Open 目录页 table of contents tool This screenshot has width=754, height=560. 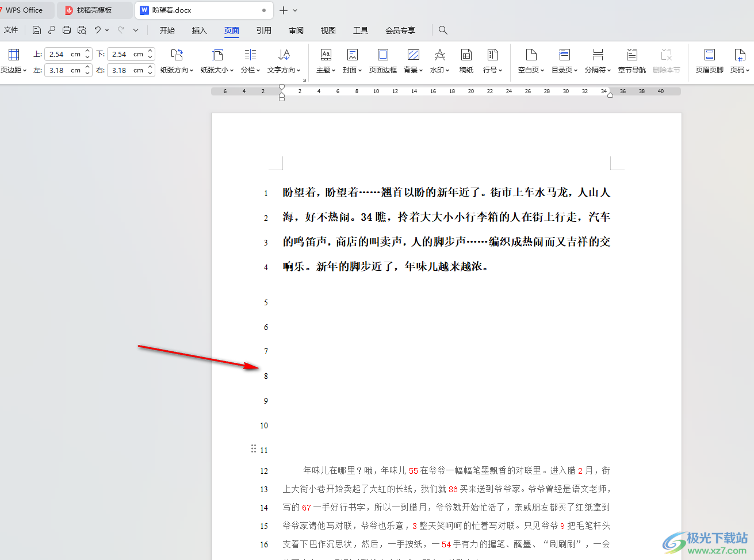tap(564, 62)
